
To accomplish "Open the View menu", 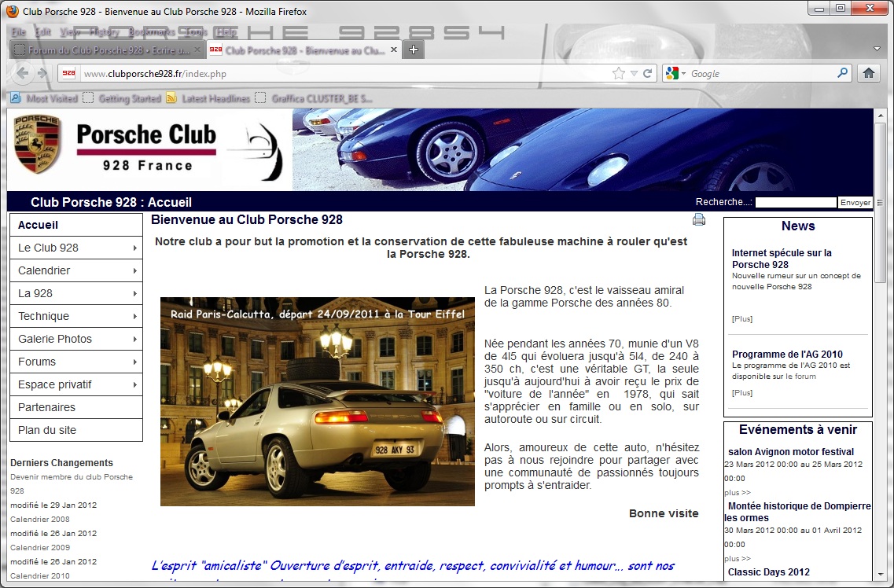I will 69,32.
